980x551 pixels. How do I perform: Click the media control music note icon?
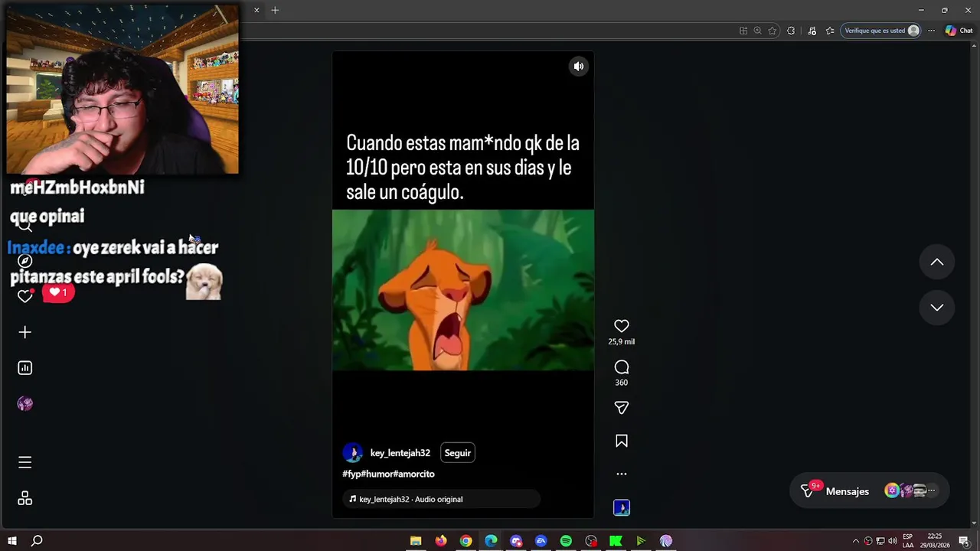click(812, 31)
